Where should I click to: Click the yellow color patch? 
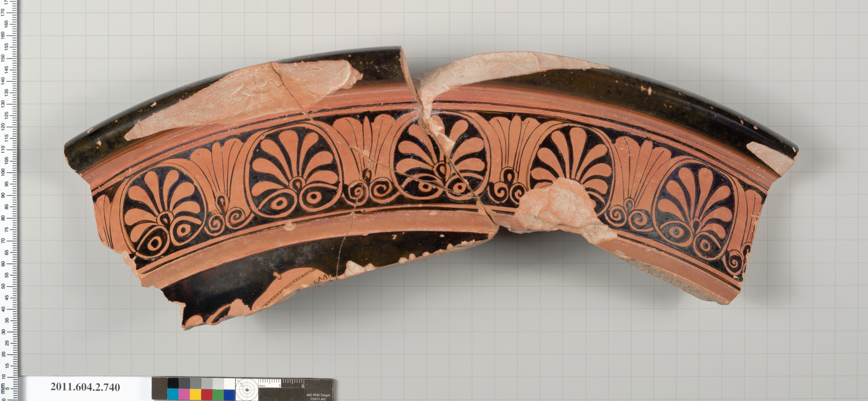pyautogui.click(x=196, y=394)
